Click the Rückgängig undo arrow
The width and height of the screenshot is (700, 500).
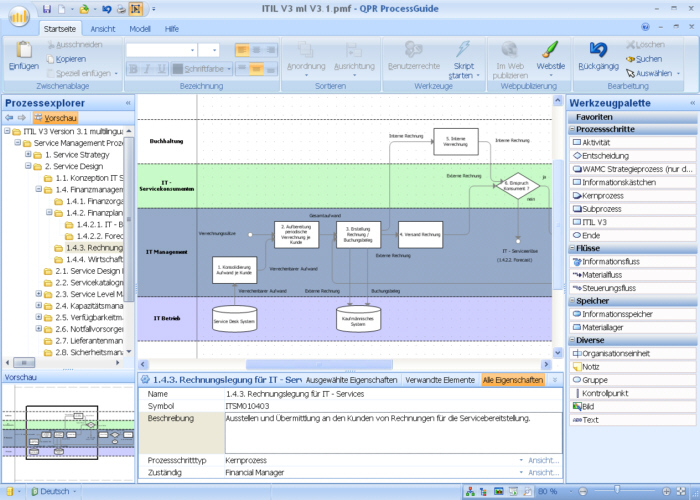(x=598, y=50)
